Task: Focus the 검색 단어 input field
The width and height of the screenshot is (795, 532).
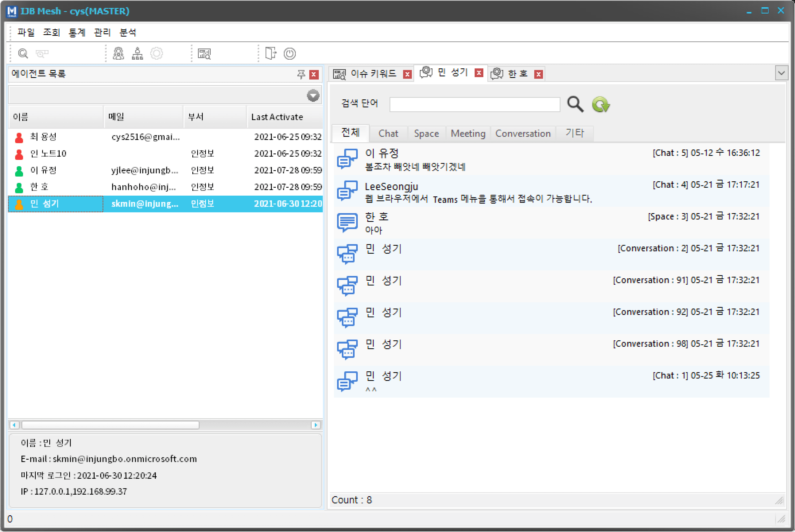Action: point(475,104)
